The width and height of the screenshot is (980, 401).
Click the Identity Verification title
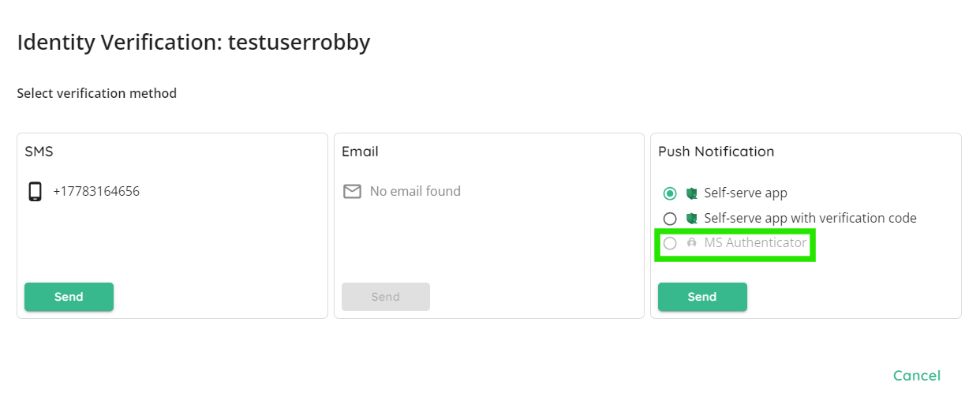tap(193, 42)
